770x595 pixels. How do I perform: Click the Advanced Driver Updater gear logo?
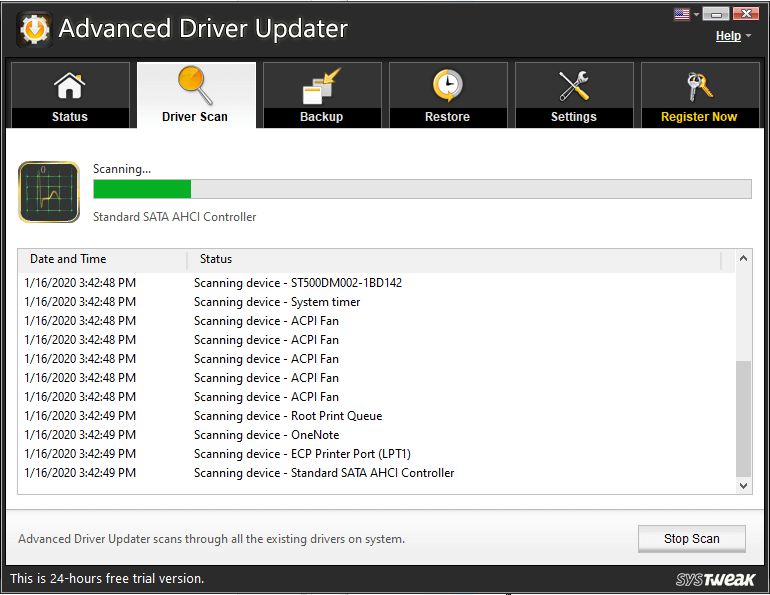[34, 29]
